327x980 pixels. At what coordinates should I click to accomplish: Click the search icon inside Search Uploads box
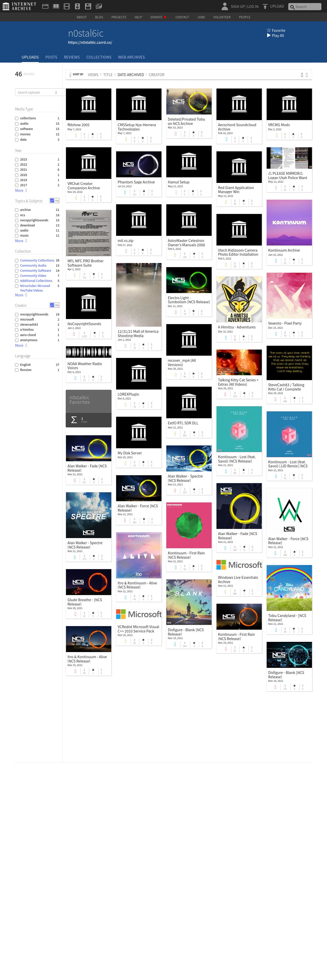(56, 92)
